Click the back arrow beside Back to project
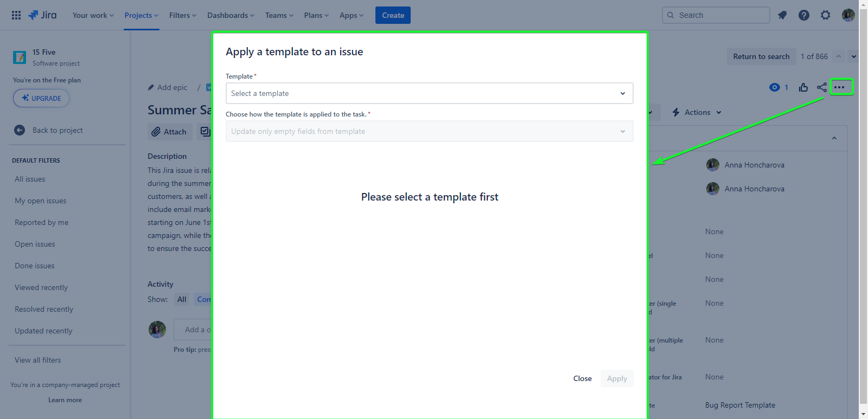 point(20,130)
